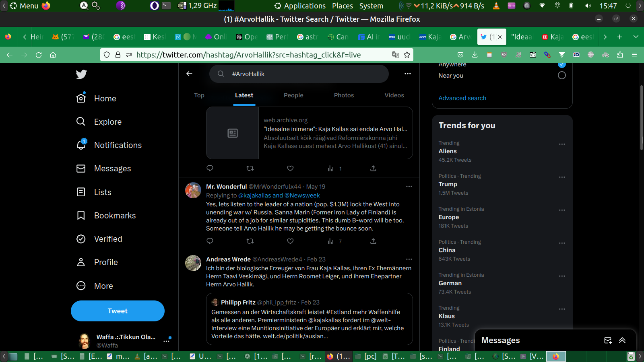Open more options for Trump trend
Screen dimensions: 644x362
coord(562,177)
